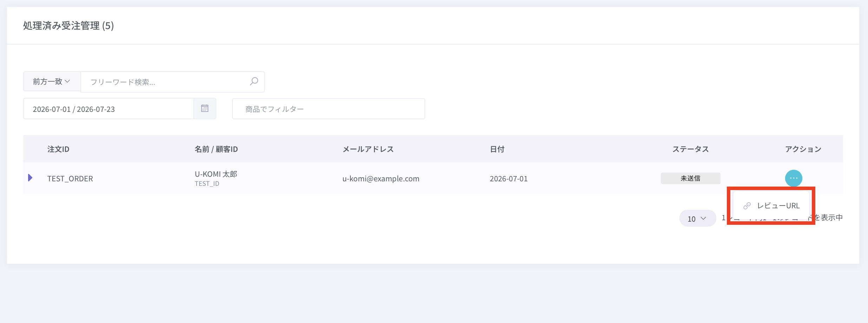
Task: Select the レビューURL menu entry
Action: coord(771,206)
